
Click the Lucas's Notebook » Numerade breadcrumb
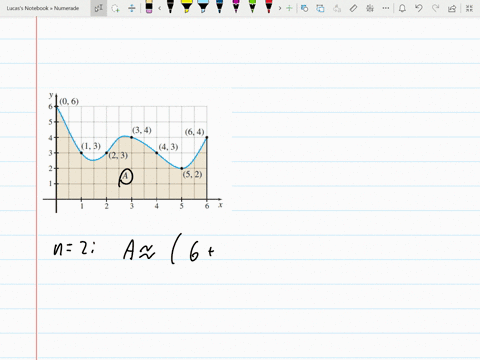43,8
